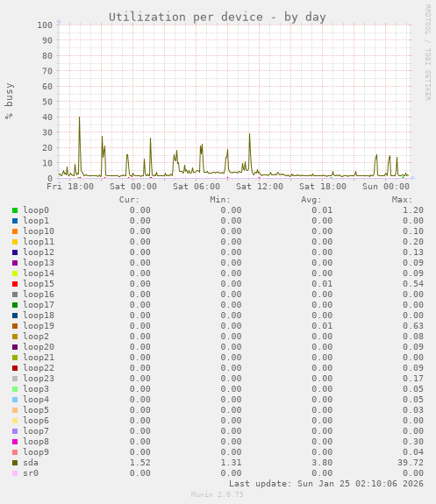
Task: Click the red loop15 legend swatch
Action: tap(15, 284)
